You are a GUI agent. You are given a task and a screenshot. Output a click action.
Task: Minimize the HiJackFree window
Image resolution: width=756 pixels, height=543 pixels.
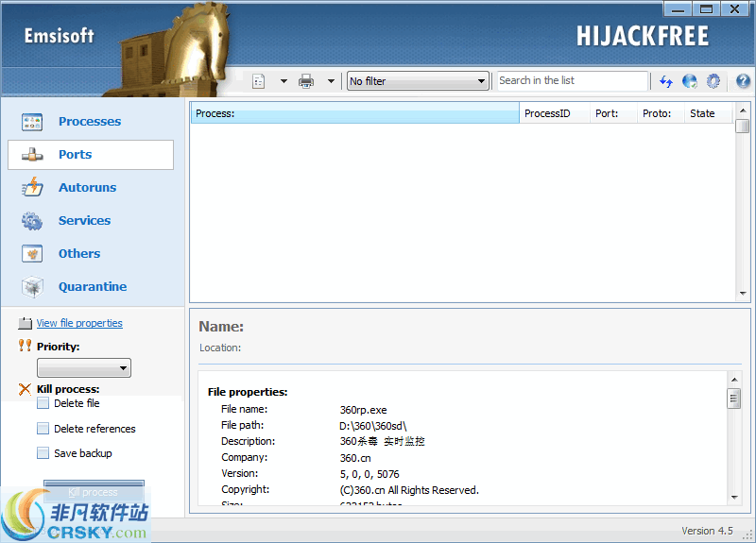point(678,8)
